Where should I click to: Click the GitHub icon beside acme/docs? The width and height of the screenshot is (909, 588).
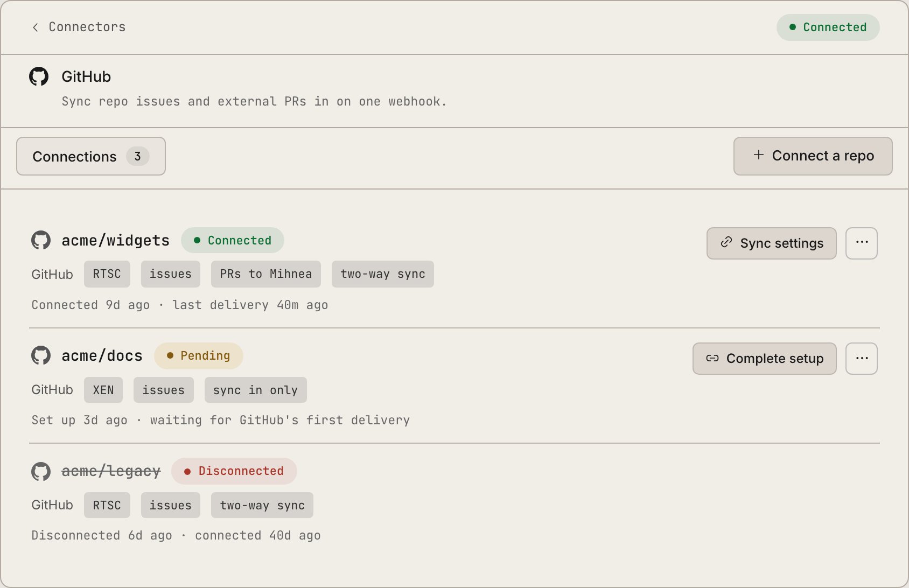[x=41, y=355]
